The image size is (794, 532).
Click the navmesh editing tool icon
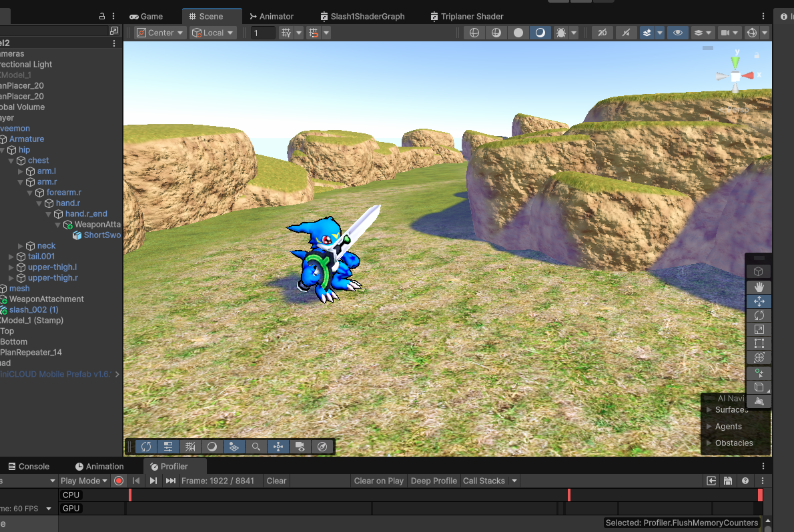[759, 401]
